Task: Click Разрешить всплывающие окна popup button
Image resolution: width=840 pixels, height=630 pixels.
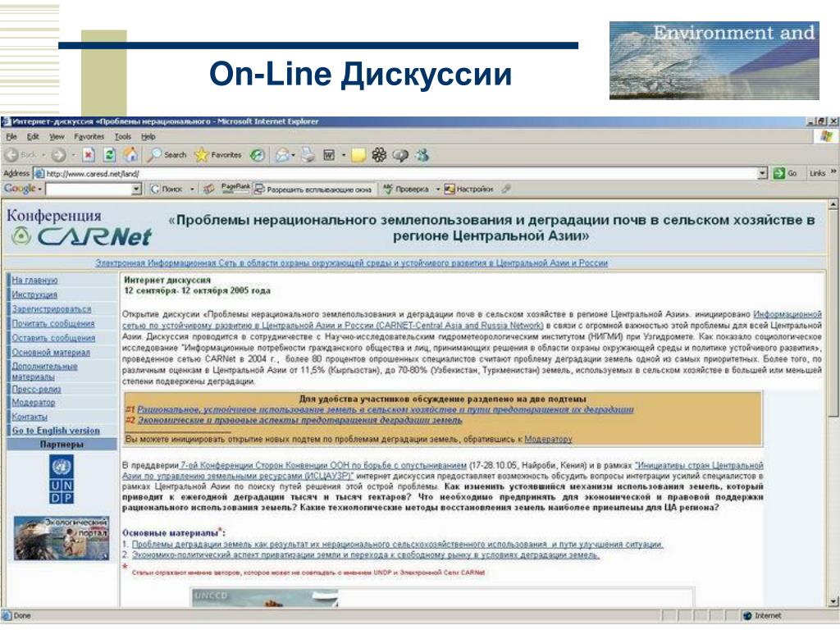Action: point(313,189)
